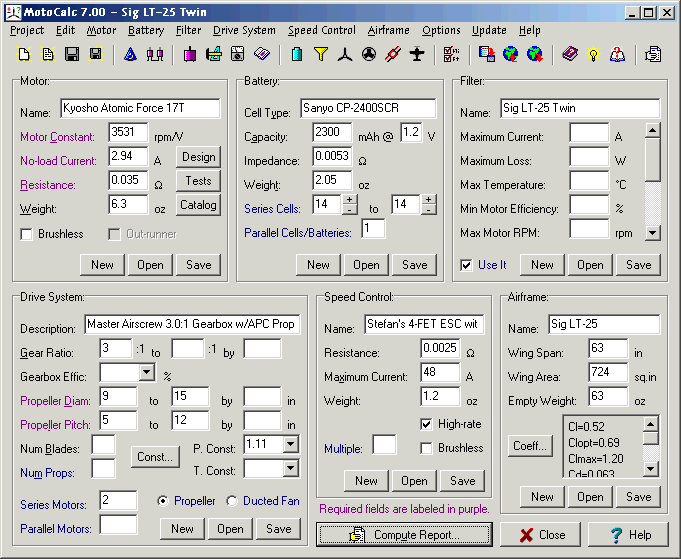Open the Motor menu
Viewport: 681px width, 559px height.
coord(101,30)
